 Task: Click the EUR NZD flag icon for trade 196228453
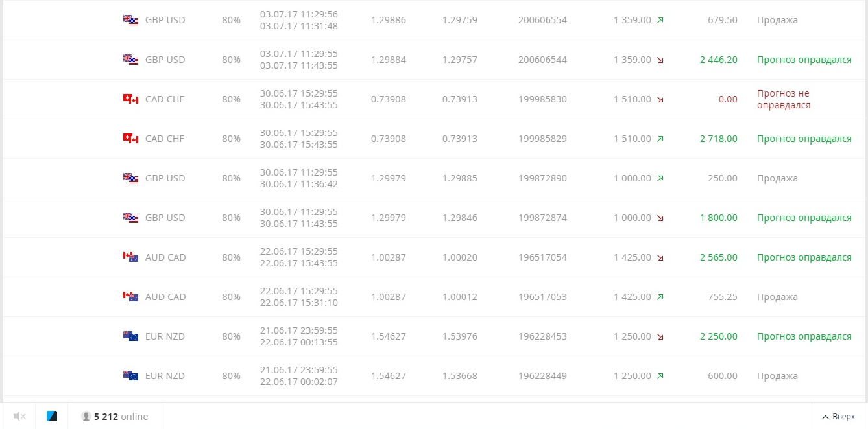click(130, 336)
